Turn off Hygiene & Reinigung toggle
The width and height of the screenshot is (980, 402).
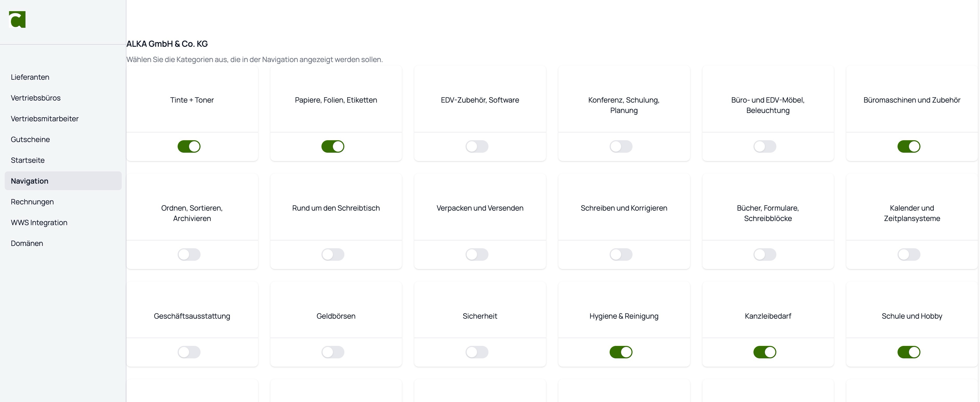tap(621, 352)
